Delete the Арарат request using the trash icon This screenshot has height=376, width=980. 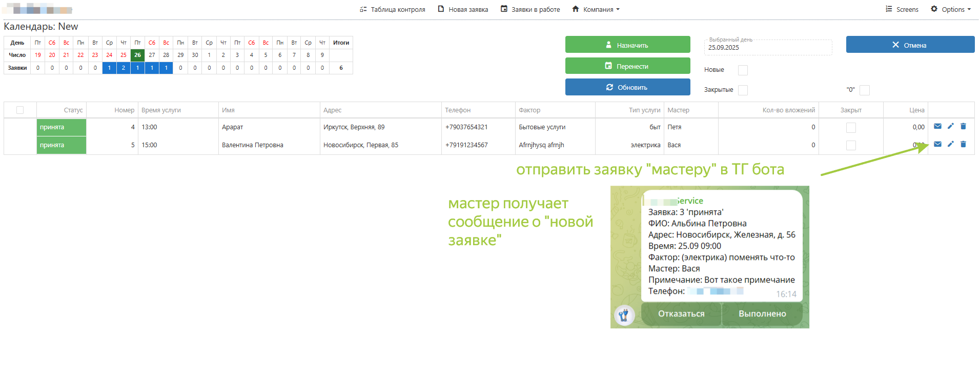click(x=963, y=126)
